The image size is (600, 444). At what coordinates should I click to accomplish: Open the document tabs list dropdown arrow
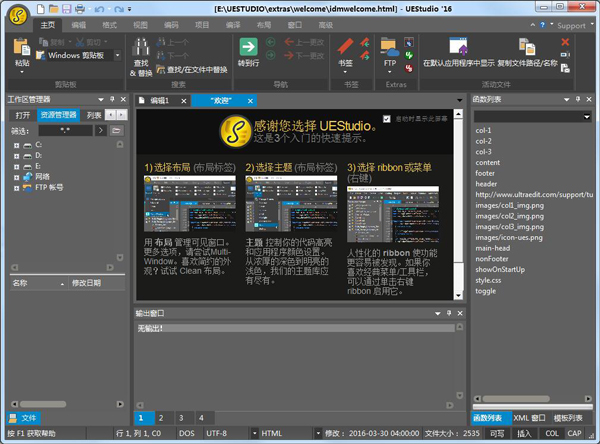[x=460, y=100]
